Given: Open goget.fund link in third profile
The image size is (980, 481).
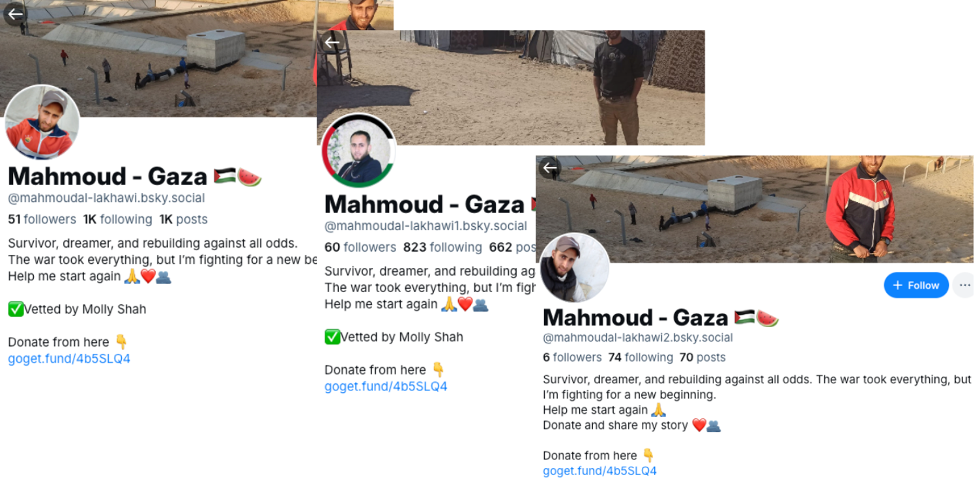Looking at the screenshot, I should click(599, 471).
